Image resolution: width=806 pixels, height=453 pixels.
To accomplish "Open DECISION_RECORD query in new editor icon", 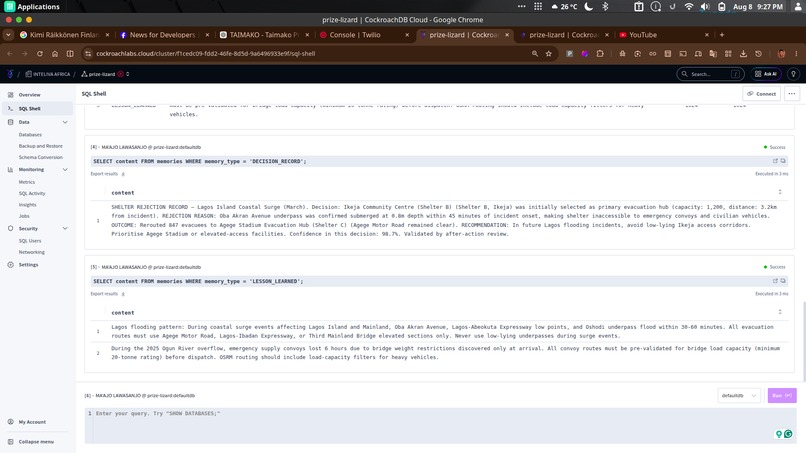I will 775,161.
